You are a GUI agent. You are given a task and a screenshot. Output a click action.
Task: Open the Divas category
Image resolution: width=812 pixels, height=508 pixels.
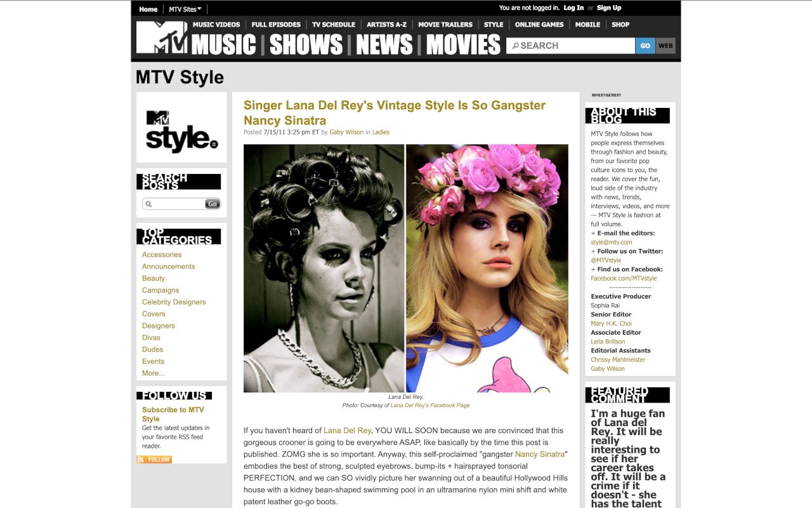[x=151, y=338]
